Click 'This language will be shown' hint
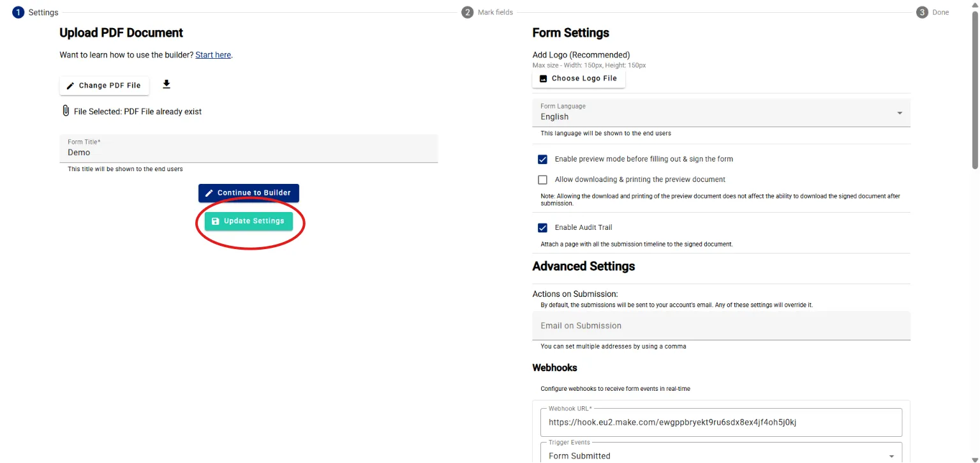 (x=606, y=133)
